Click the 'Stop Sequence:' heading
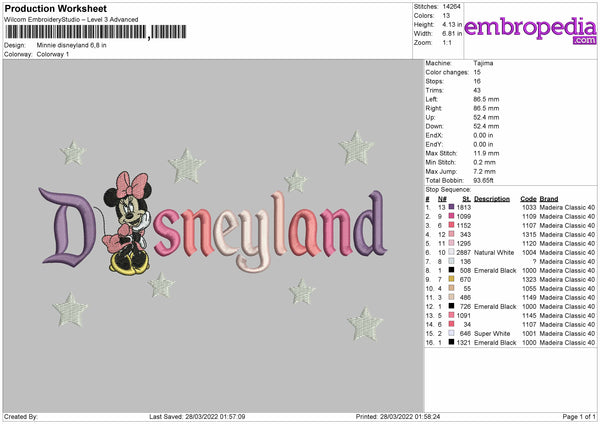Image resolution: width=600 pixels, height=424 pixels. tap(448, 189)
